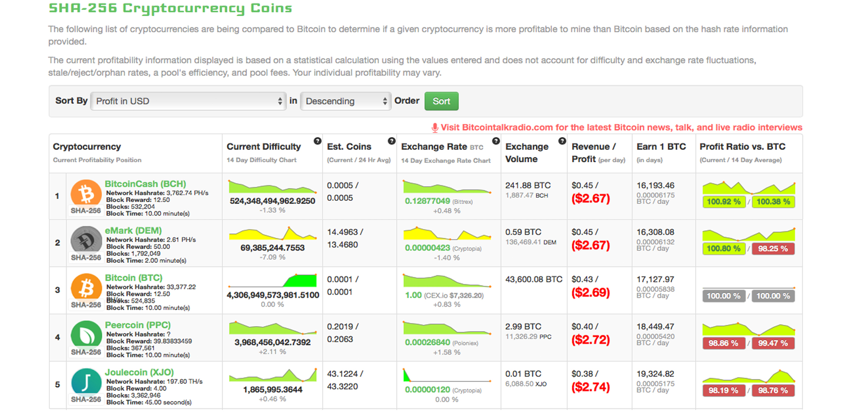The height and width of the screenshot is (412, 868).
Task: Click Joulecoin difficulty value 1,865,995.3644
Action: click(x=273, y=390)
